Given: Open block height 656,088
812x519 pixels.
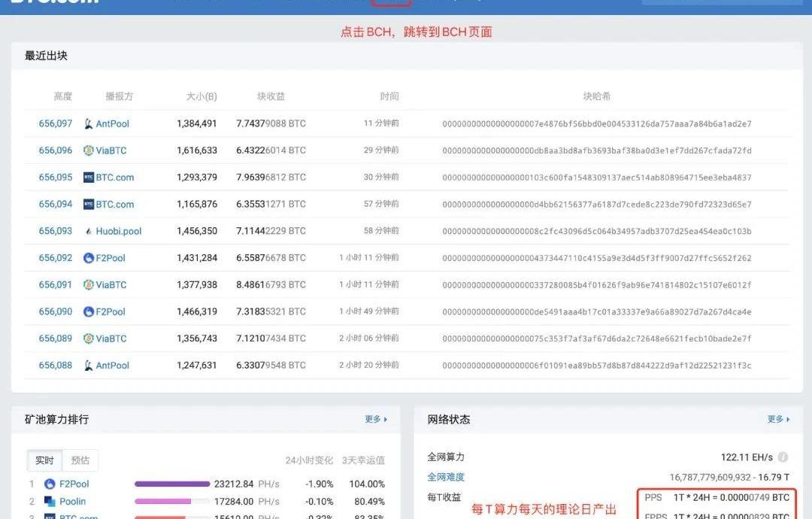Looking at the screenshot, I should click(56, 366).
